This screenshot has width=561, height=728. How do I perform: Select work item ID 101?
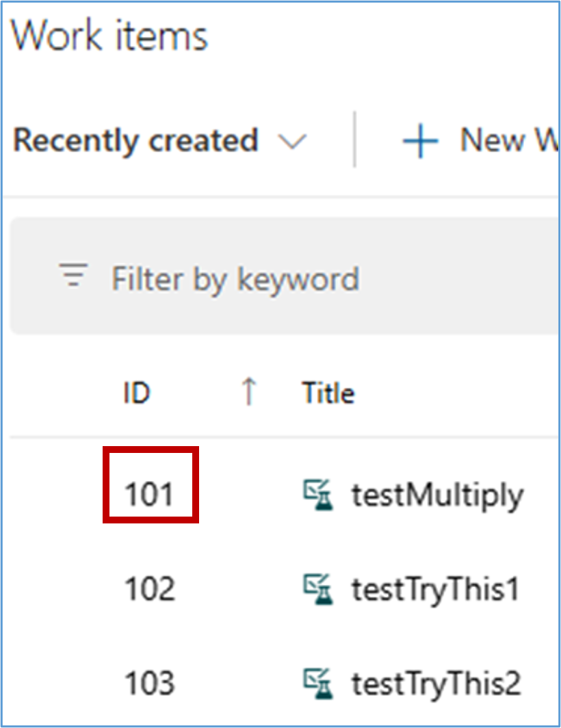click(x=149, y=494)
